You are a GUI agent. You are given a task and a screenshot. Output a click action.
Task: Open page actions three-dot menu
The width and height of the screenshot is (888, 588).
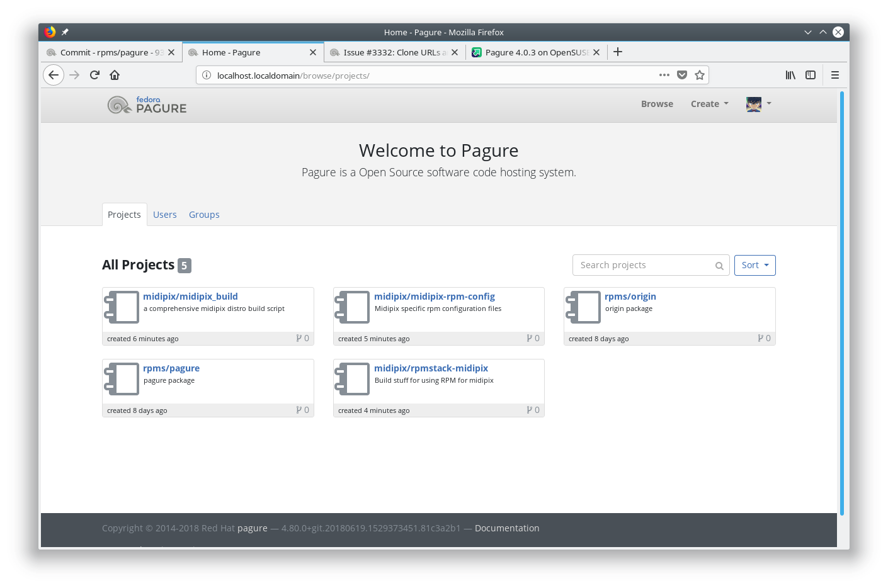(664, 75)
